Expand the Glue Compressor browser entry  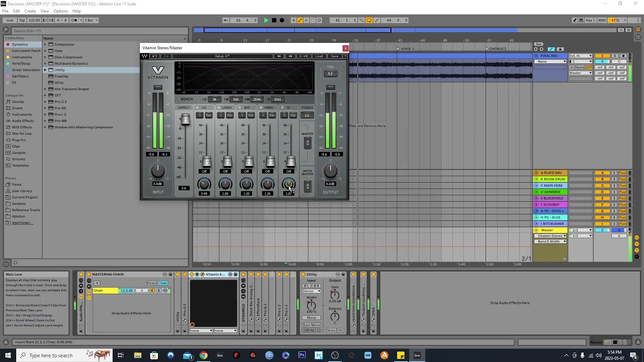45,57
